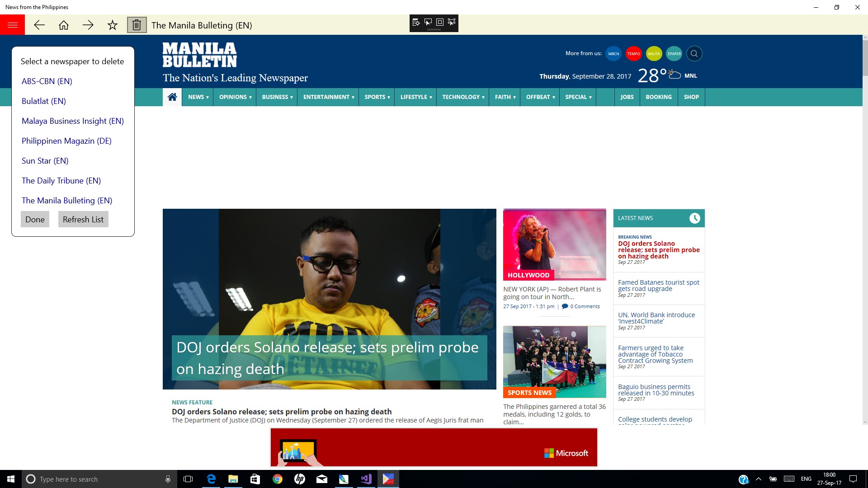Open the red hamburger menu
Viewport: 868px width, 488px height.
click(12, 25)
